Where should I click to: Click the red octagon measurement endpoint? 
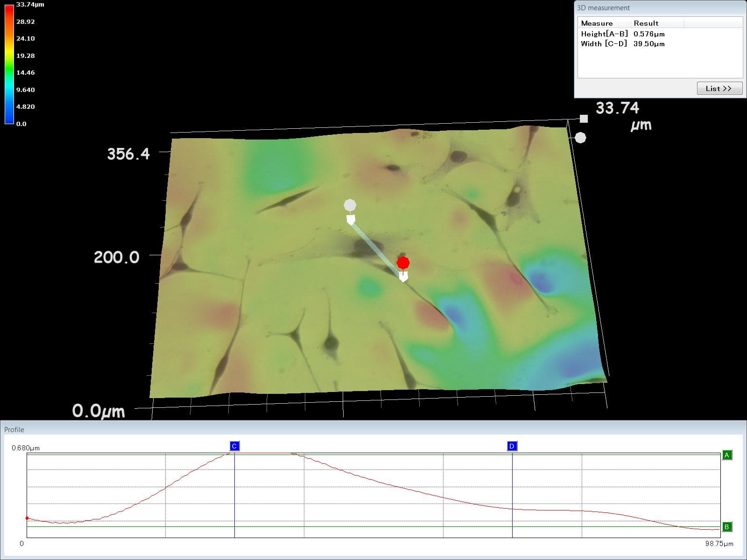pos(403,263)
